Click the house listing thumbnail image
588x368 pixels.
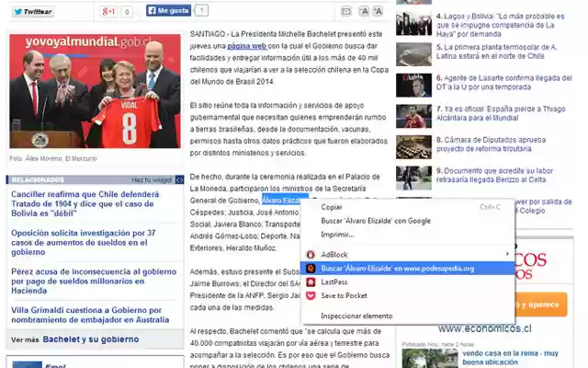coord(430,359)
